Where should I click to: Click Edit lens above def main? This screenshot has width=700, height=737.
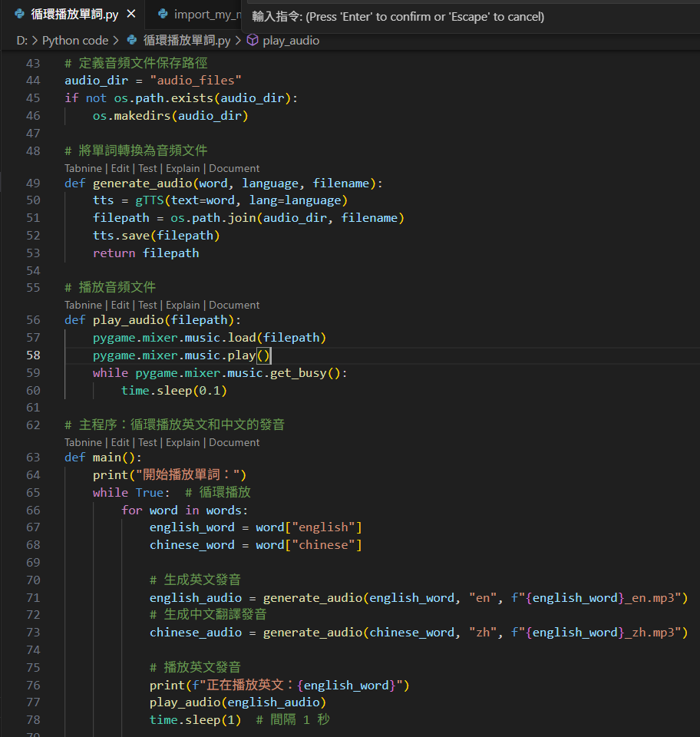pos(121,442)
